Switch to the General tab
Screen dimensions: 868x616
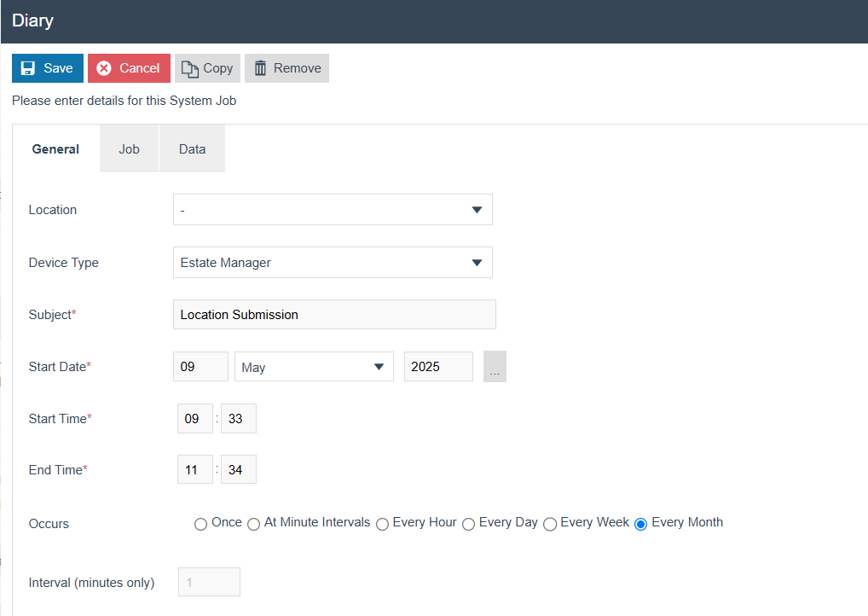coord(55,149)
